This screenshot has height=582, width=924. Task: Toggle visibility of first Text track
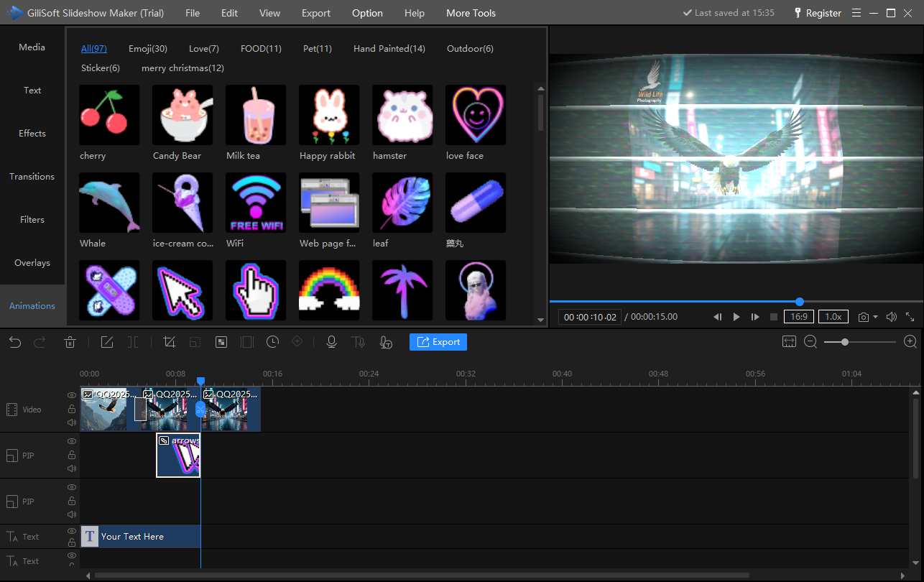(x=72, y=531)
